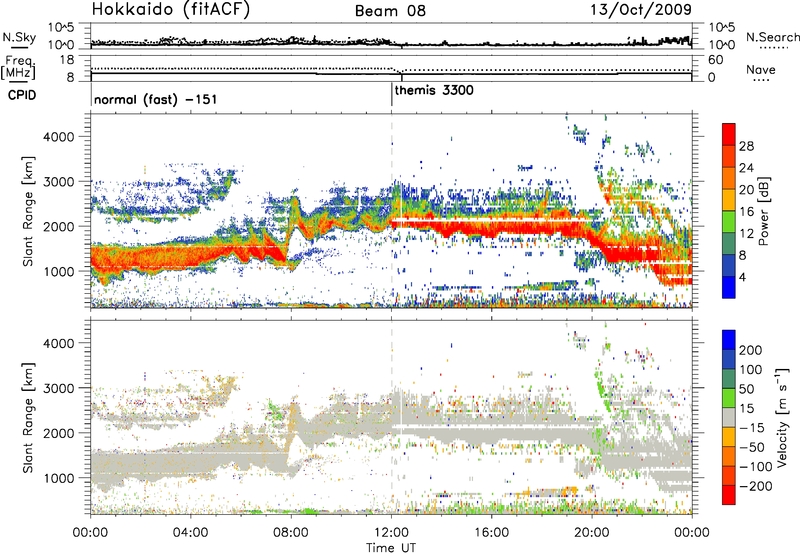The height and width of the screenshot is (554, 800).
Task: Pick the light green segment of Power color bar
Action: (729, 222)
